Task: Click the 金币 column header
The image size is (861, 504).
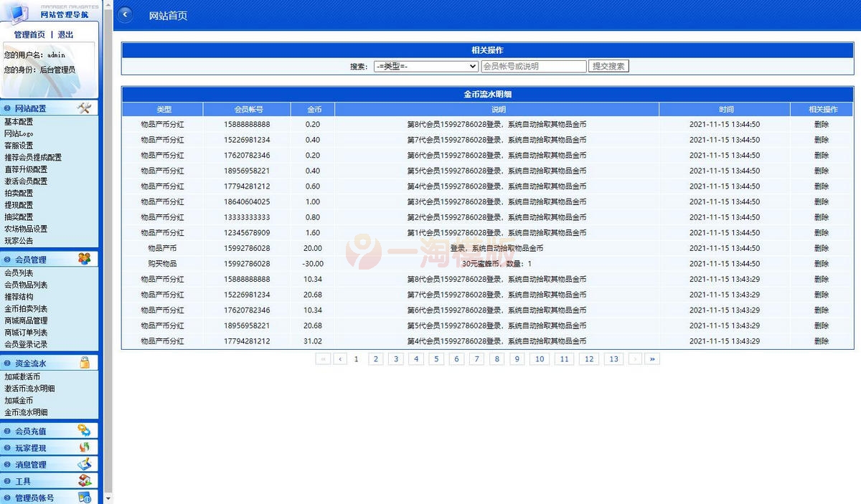Action: click(314, 110)
